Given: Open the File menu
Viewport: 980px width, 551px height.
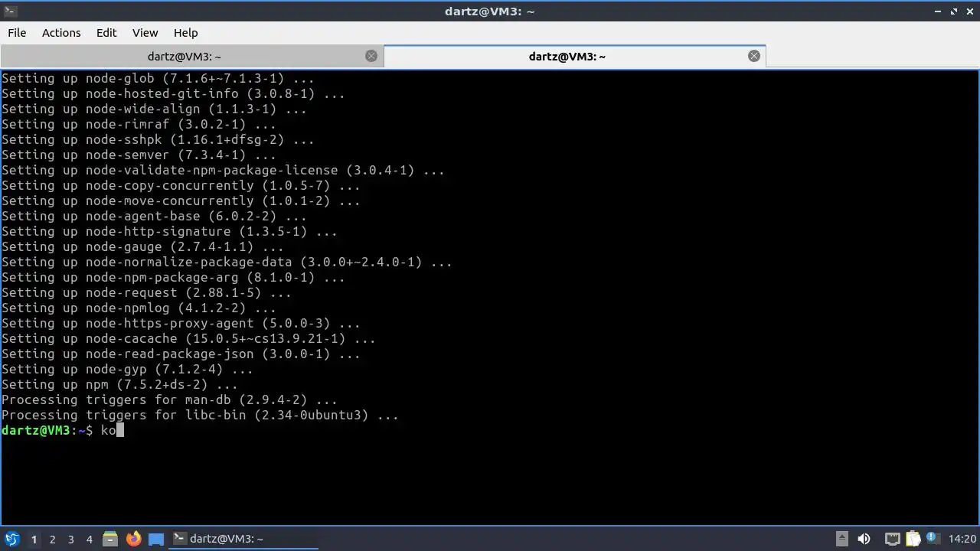Looking at the screenshot, I should point(17,33).
